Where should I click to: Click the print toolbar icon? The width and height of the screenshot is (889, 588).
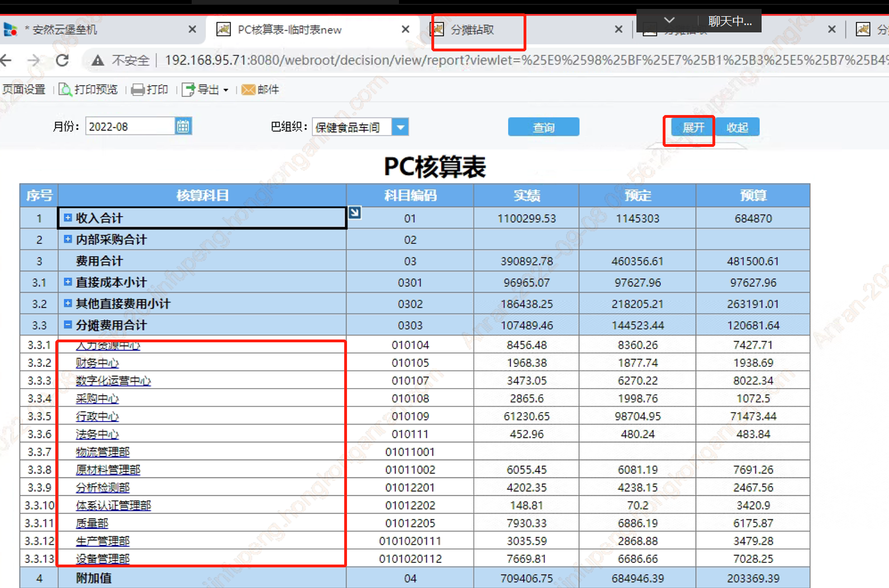(137, 90)
